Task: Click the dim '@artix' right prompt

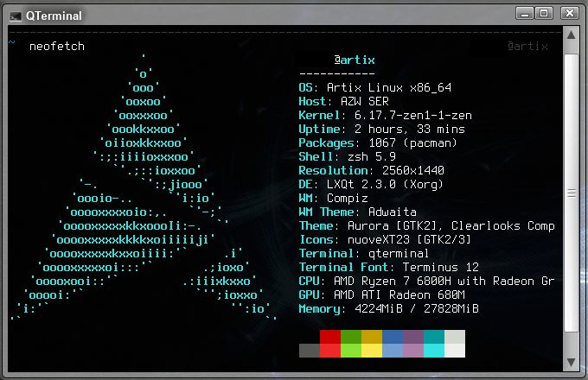Action: [527, 47]
